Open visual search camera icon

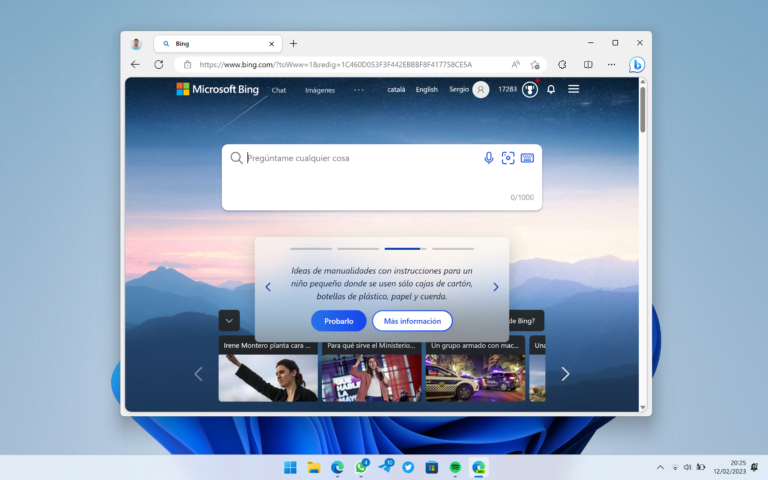(508, 158)
